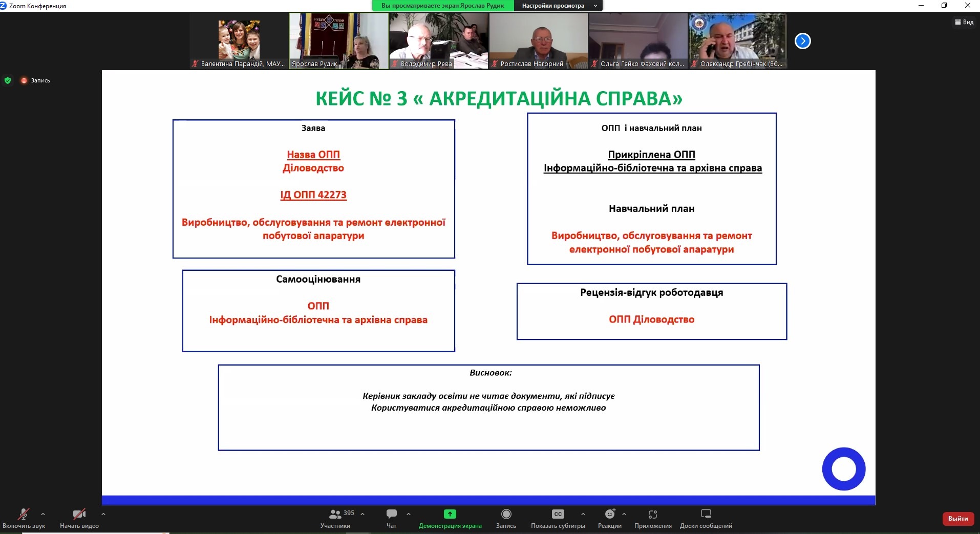Open the Чат chat panel
The width and height of the screenshot is (980, 534).
[x=392, y=518]
